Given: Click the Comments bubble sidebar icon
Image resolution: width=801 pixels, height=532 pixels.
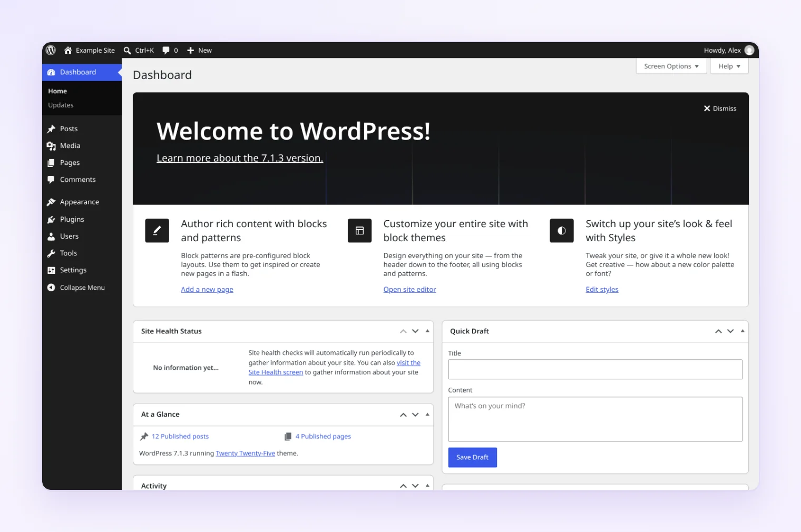Looking at the screenshot, I should tap(51, 180).
